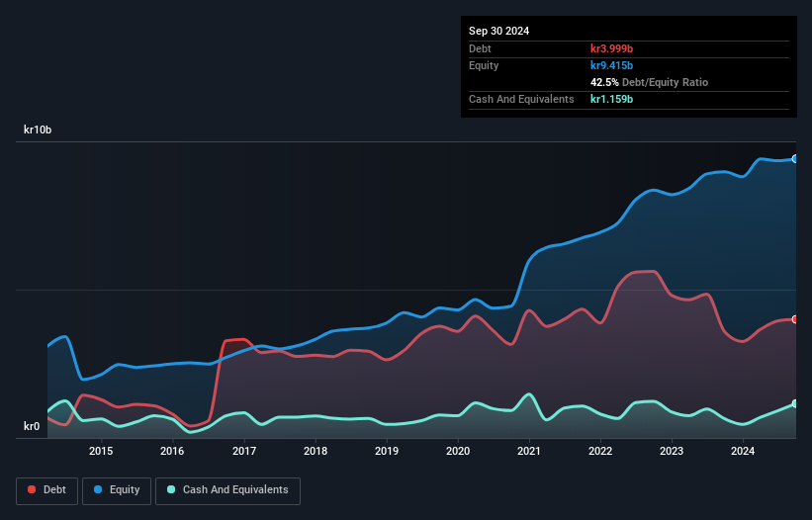Screen dimensions: 812x520
Task: Click the red Debt legend dot
Action: [x=32, y=489]
